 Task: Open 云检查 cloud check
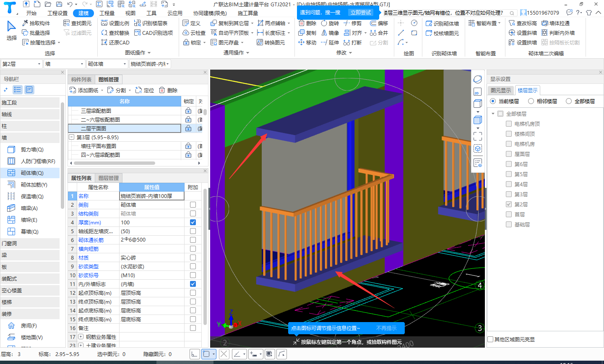194,33
